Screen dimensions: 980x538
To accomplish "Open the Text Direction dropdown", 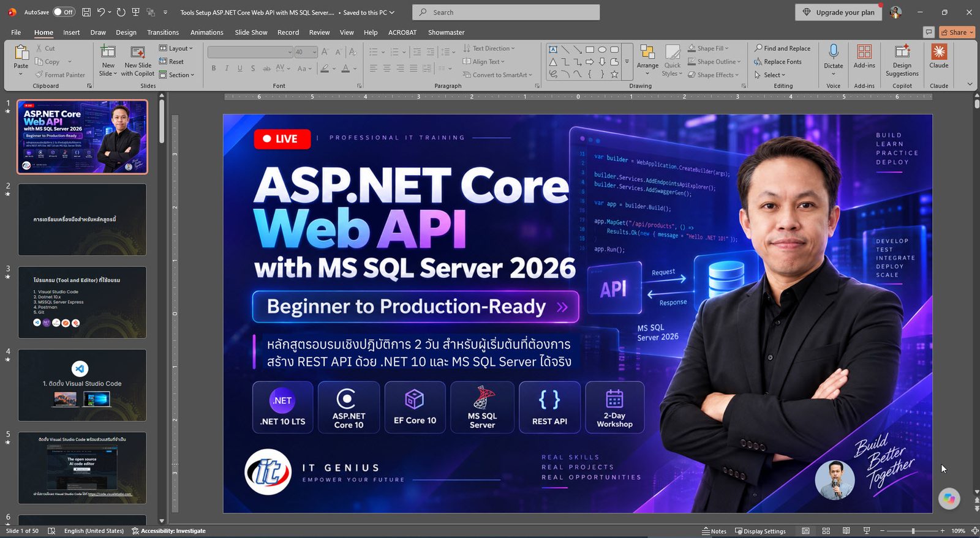I will coord(489,48).
